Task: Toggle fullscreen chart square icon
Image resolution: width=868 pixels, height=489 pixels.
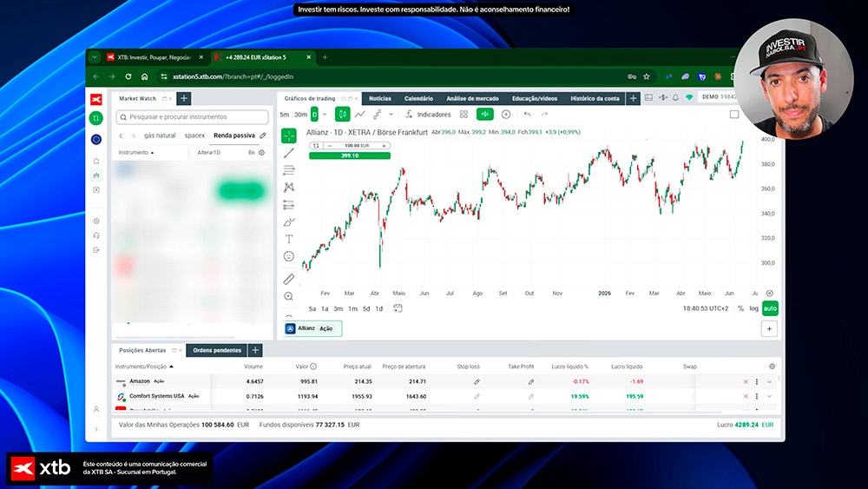Action: 734,114
